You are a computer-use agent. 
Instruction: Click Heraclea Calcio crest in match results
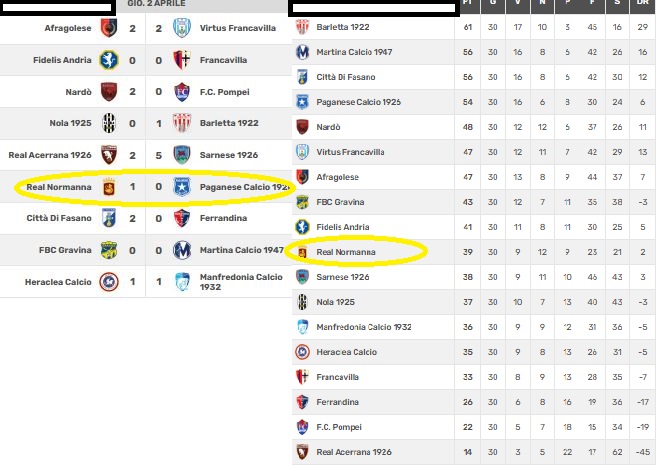(x=110, y=281)
